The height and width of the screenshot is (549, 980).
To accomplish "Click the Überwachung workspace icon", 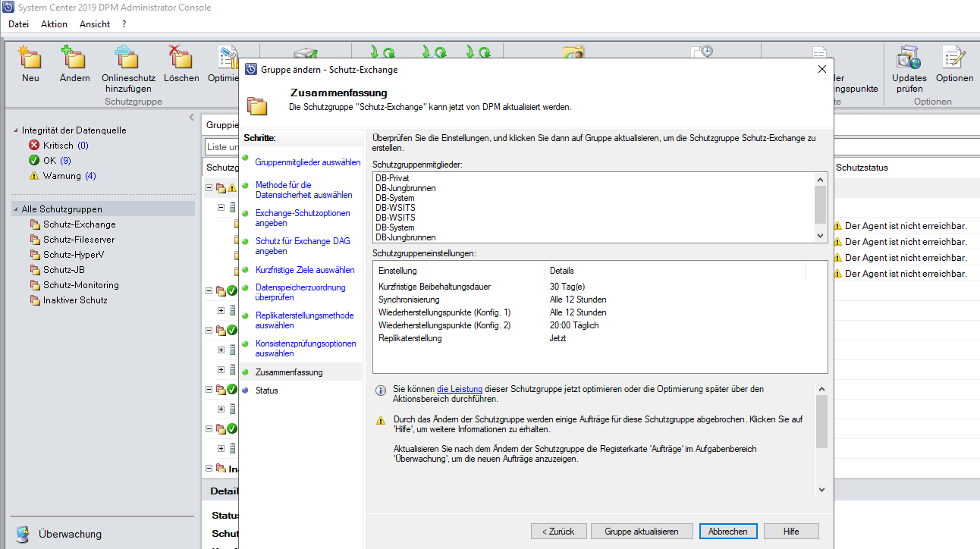I will [x=24, y=534].
